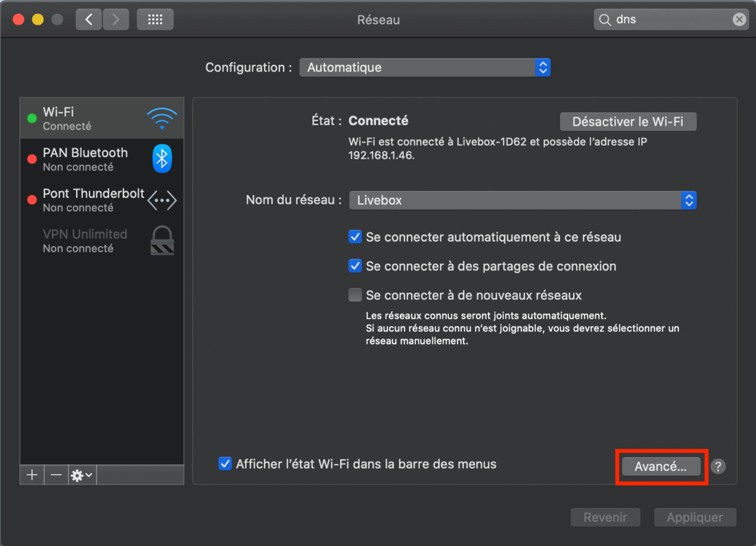This screenshot has height=546, width=756.
Task: Click red status dot for Pont Thunderbolt
Action: point(32,200)
